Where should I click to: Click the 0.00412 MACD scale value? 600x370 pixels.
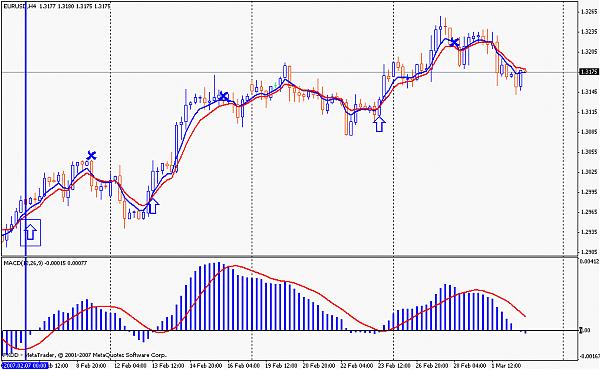coord(588,261)
